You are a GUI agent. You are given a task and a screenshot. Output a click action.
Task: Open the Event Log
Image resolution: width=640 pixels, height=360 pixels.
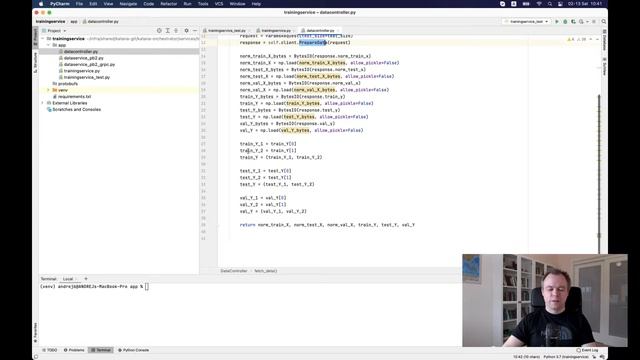[587, 350]
